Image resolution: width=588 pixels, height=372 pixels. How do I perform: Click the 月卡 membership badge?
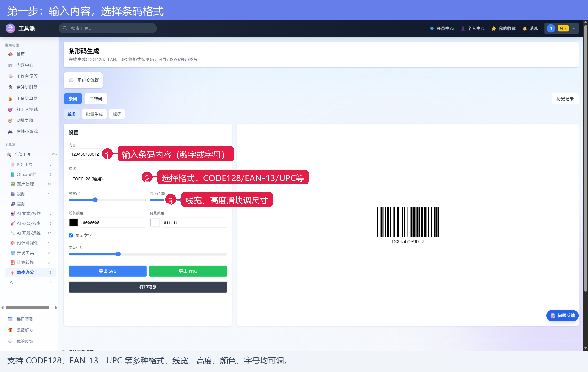563,28
